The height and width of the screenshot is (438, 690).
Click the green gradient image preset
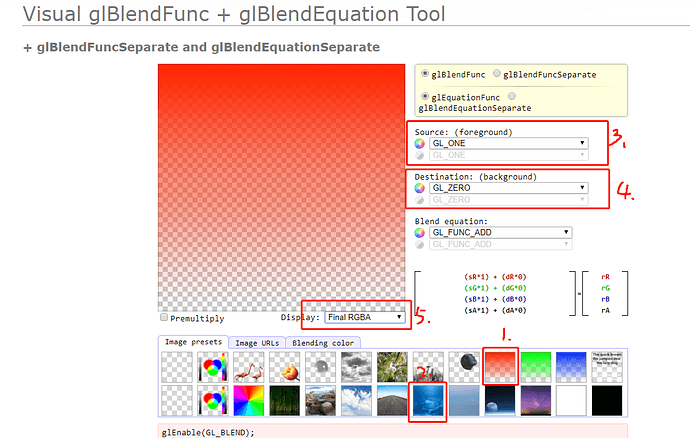click(536, 367)
